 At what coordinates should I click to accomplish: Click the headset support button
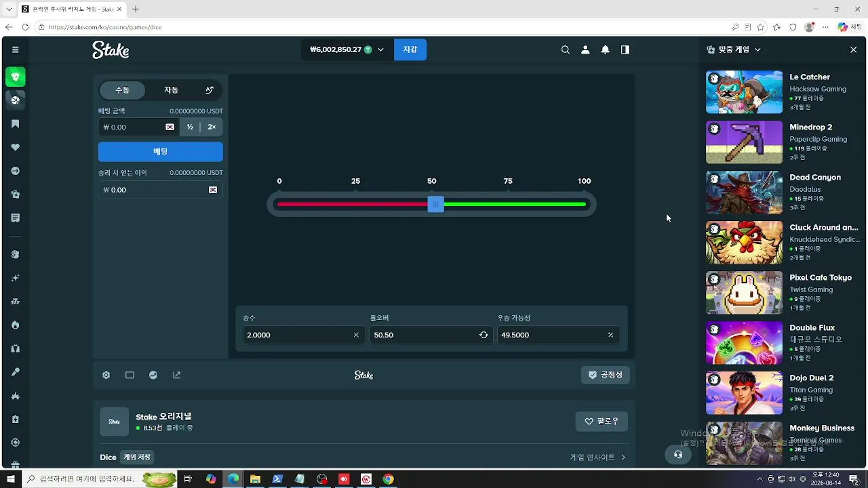pyautogui.click(x=677, y=455)
